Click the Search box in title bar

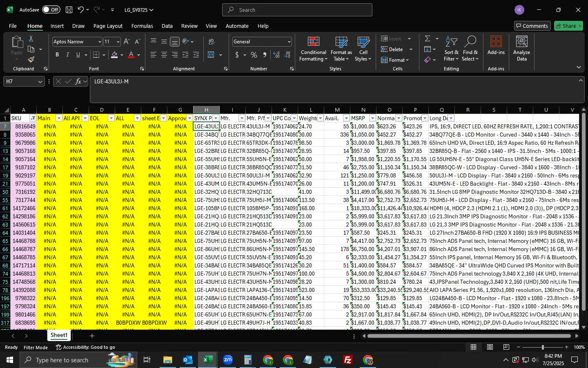click(297, 10)
